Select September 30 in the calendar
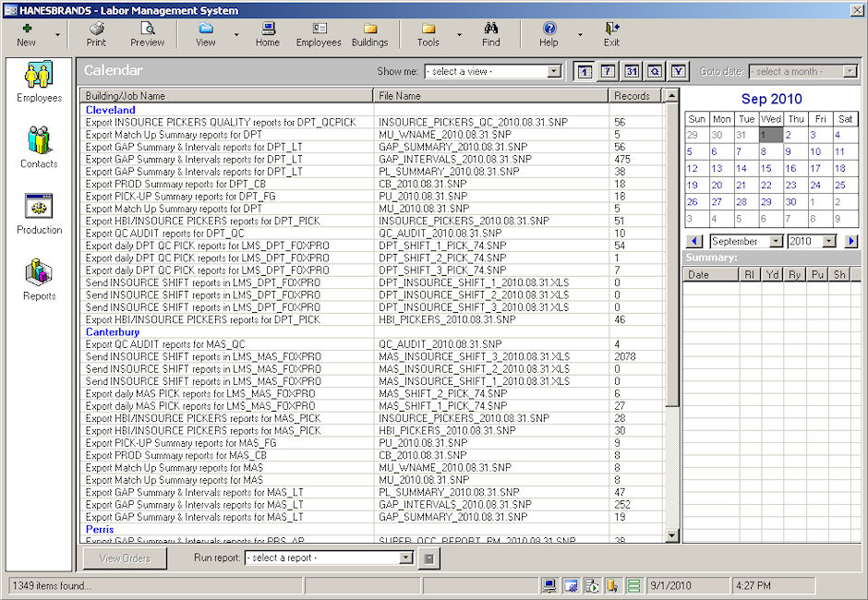Image resolution: width=868 pixels, height=600 pixels. click(x=795, y=202)
